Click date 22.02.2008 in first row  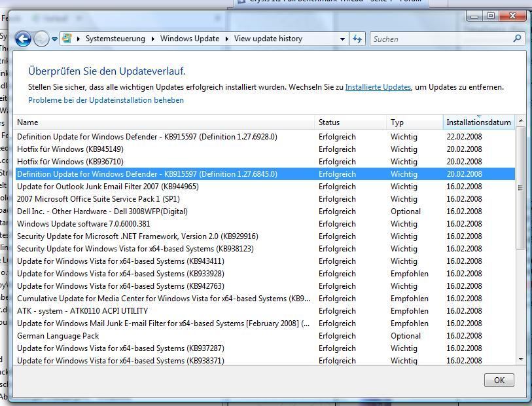(x=464, y=137)
